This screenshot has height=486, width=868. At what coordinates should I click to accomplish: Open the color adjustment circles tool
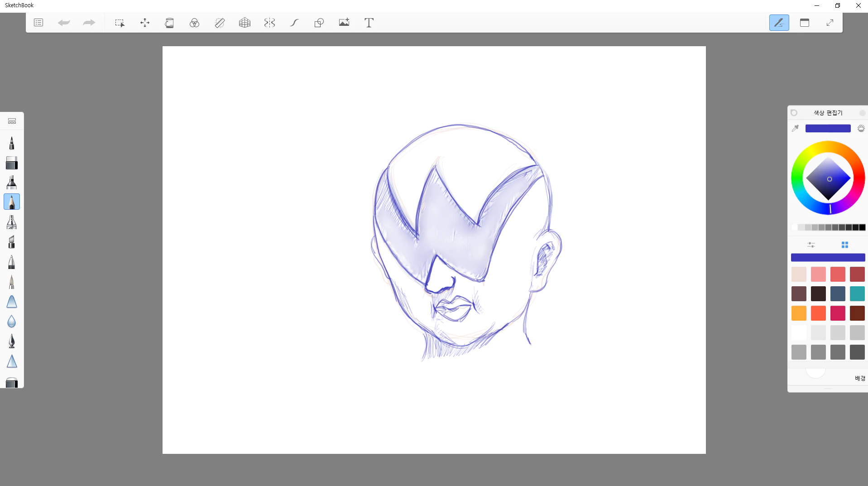click(x=194, y=23)
